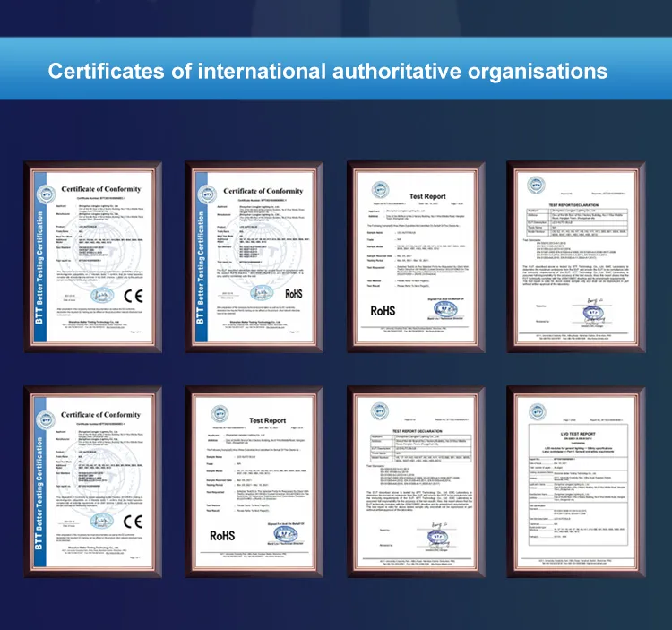Click the RoHS mark on the Certificate of Conformity
Viewport: 672px width, 630px height.
coord(294,294)
